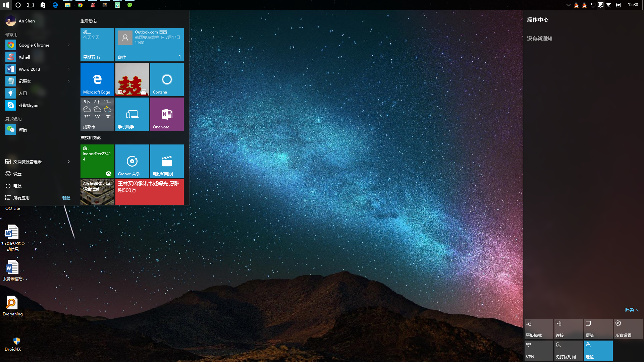
Task: Click 电源 power button
Action: [x=17, y=186]
